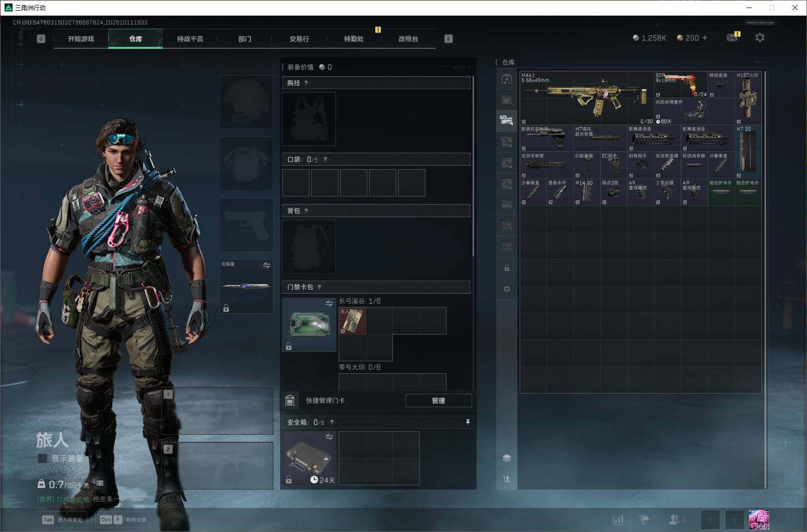807x532 pixels.
Task: Select the helmet category icon in warehouse sidebar
Action: pyautogui.click(x=507, y=79)
